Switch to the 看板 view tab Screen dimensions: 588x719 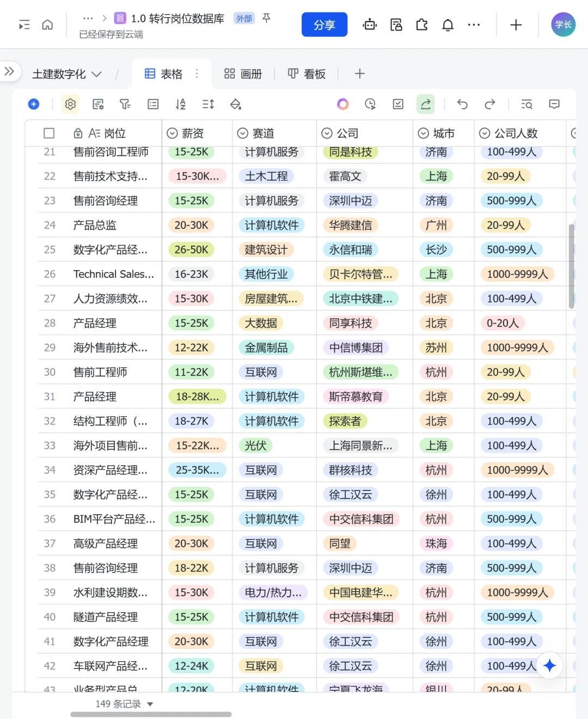[307, 73]
